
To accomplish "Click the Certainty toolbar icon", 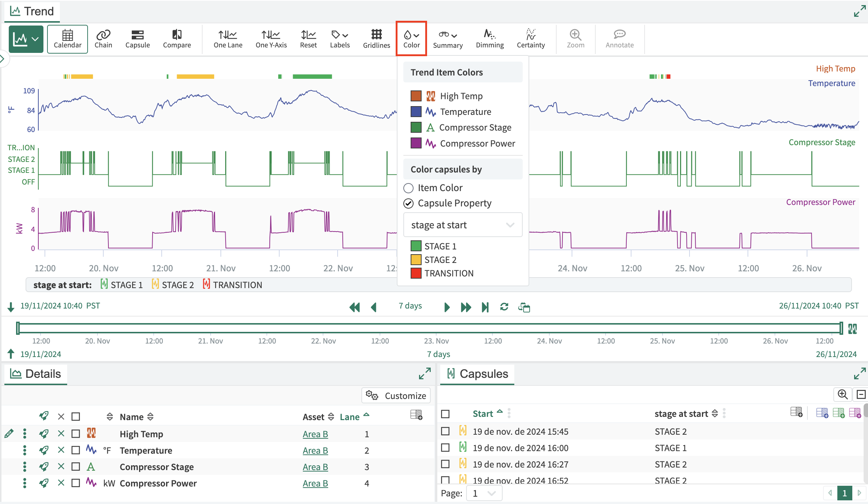I will 530,39.
